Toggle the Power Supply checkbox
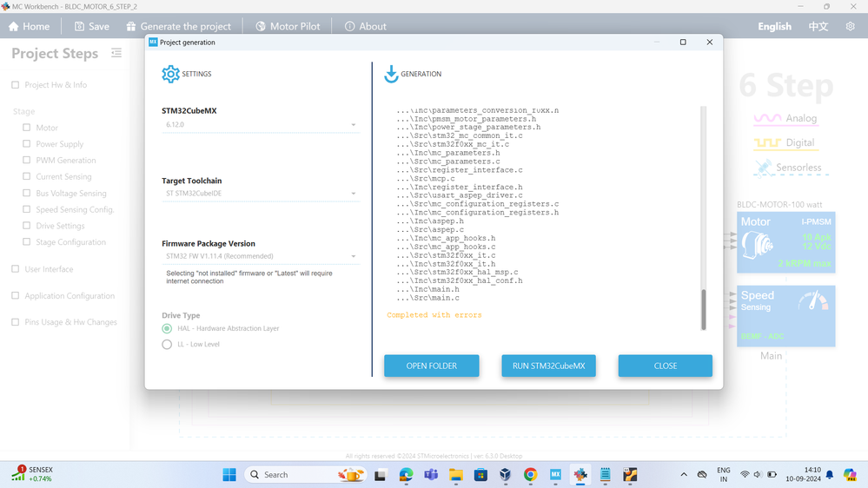 (x=27, y=144)
